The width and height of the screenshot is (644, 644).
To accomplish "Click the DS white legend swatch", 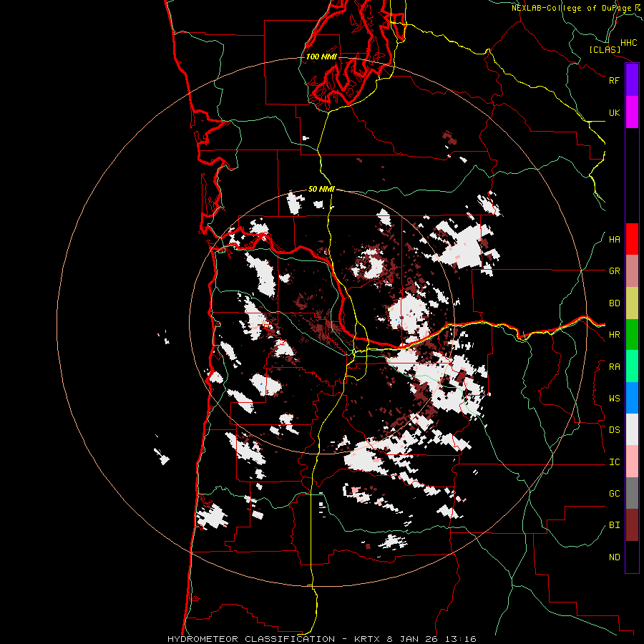I will (632, 429).
